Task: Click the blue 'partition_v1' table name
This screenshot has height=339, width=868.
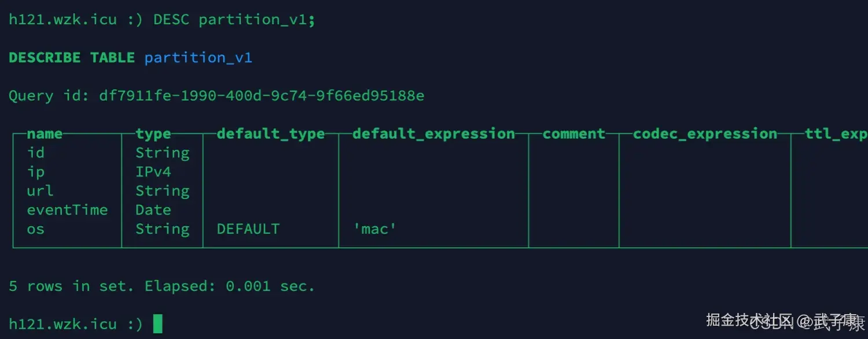Action: 198,57
